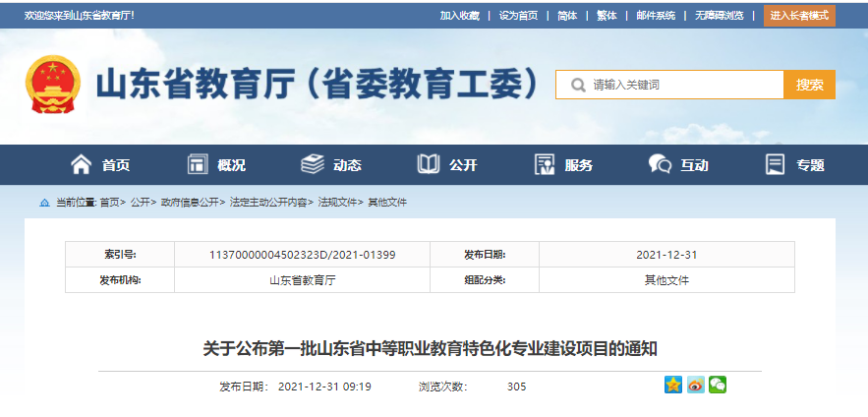Viewport: 868px width, 417px height.
Task: Open 动态 in main navigation
Action: coord(347,165)
